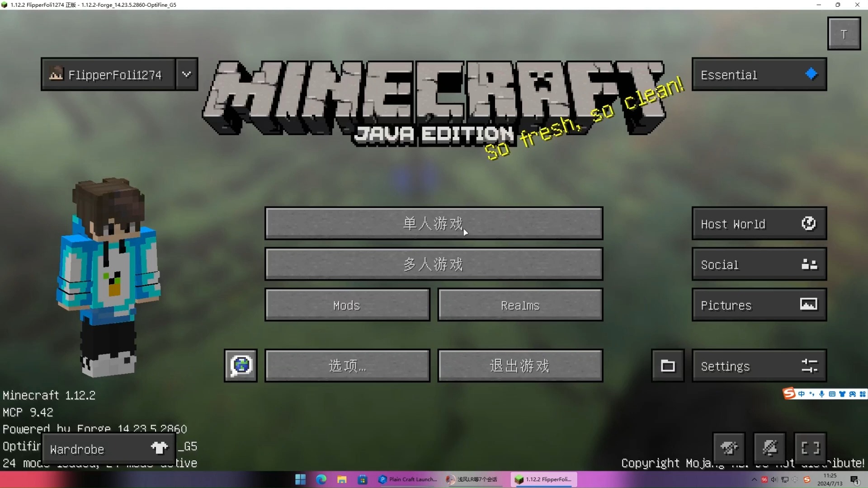Open File Explorer from taskbar

coord(342,479)
